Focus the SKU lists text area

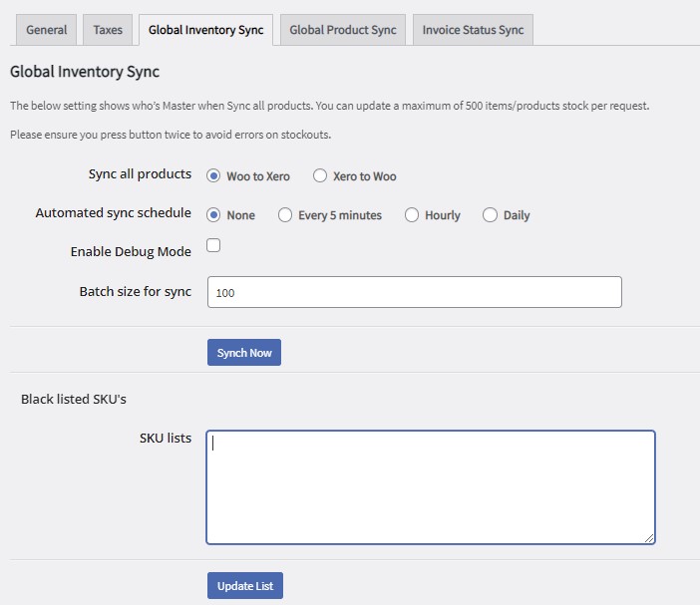[431, 487]
